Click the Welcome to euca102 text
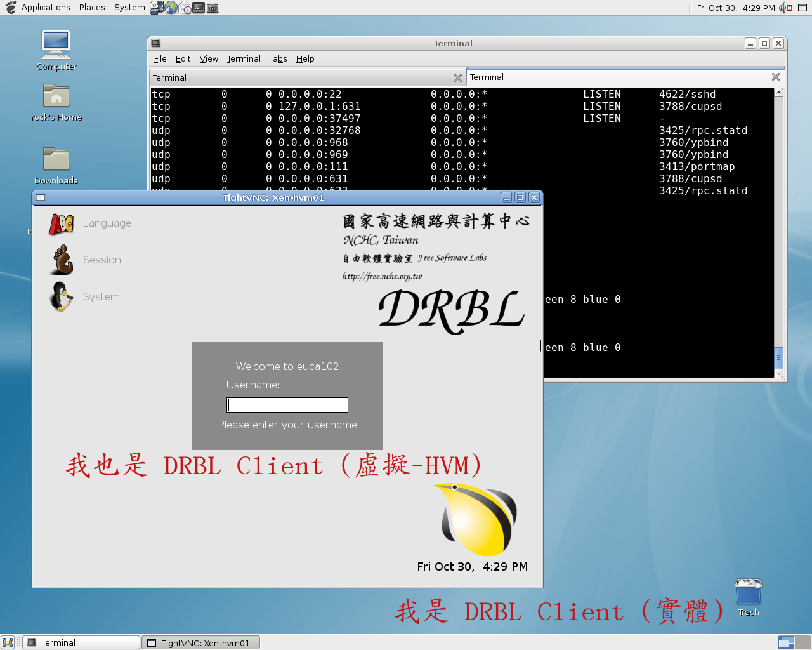 [x=287, y=366]
